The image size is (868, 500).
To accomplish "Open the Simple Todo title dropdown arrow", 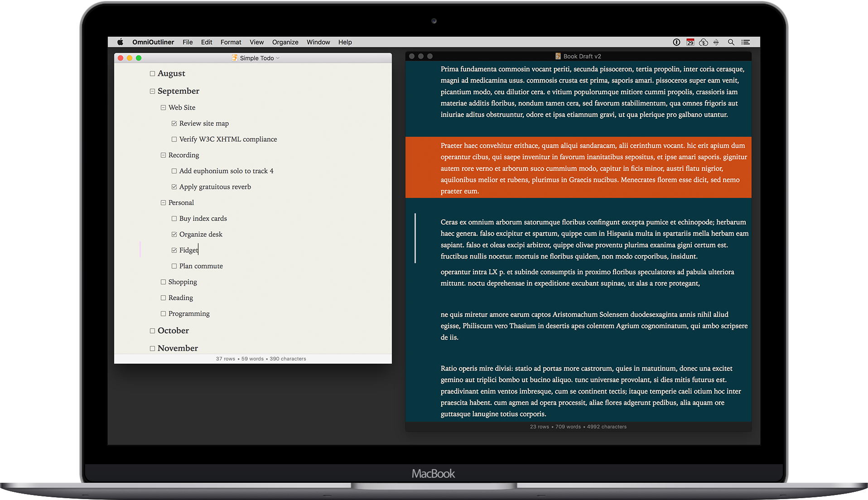I will pyautogui.click(x=278, y=58).
